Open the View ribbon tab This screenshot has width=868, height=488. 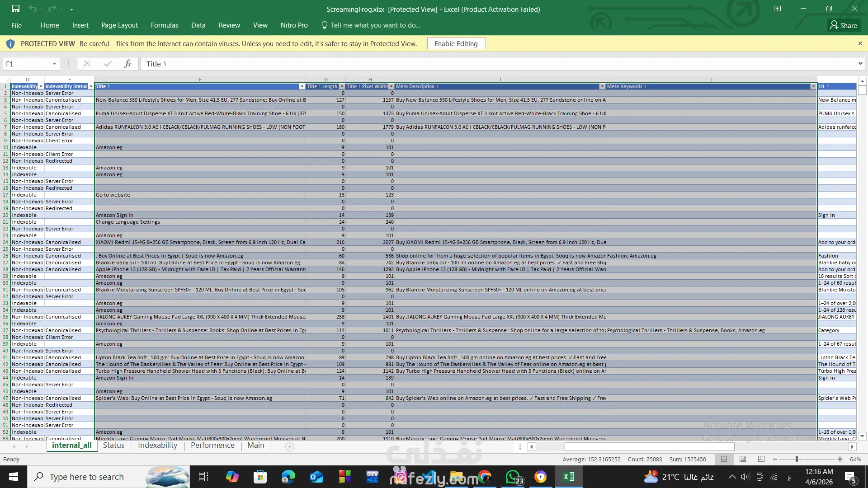260,25
